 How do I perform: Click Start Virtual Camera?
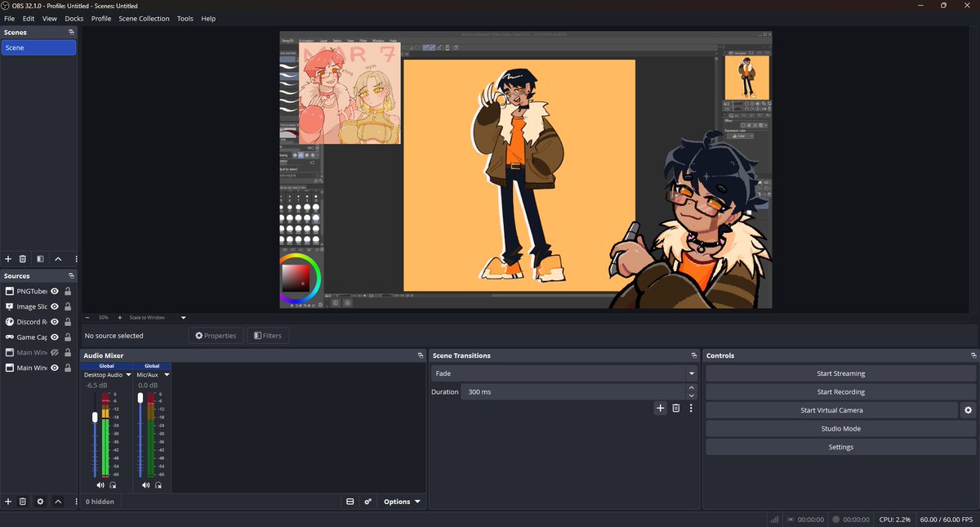(831, 410)
